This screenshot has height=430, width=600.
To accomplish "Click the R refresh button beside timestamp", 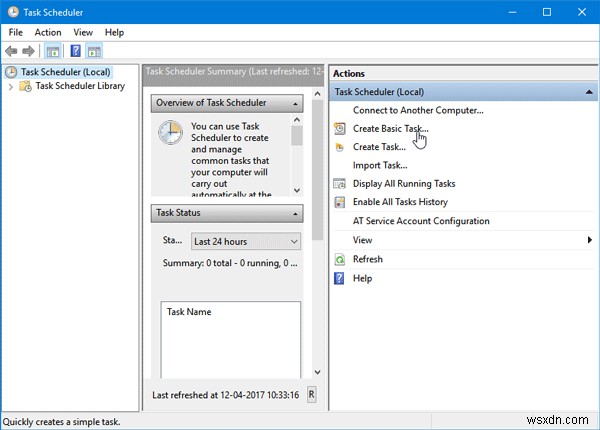I will pos(311,394).
